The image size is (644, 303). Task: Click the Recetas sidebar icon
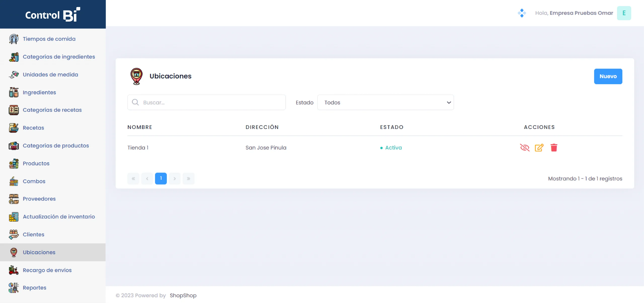(14, 128)
